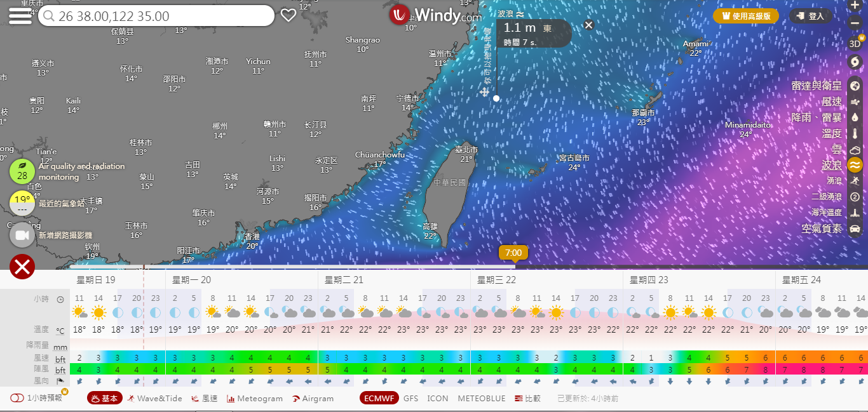Select the temperature thermometer layer icon
Image resolution: width=868 pixels, height=412 pixels.
[x=855, y=134]
